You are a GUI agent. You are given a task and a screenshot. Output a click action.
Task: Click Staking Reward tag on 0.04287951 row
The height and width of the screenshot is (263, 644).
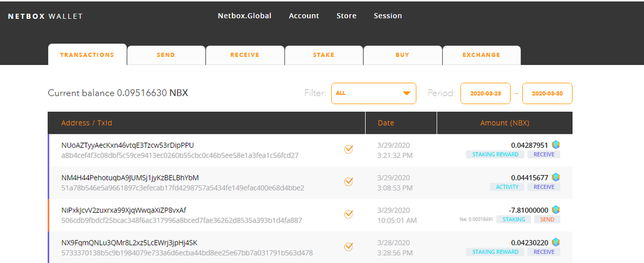[x=495, y=155]
